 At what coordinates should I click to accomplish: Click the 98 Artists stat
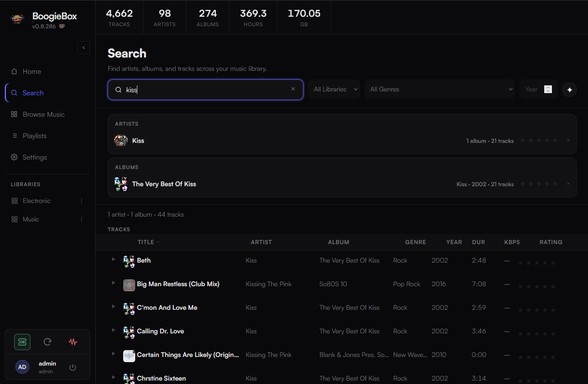[165, 17]
